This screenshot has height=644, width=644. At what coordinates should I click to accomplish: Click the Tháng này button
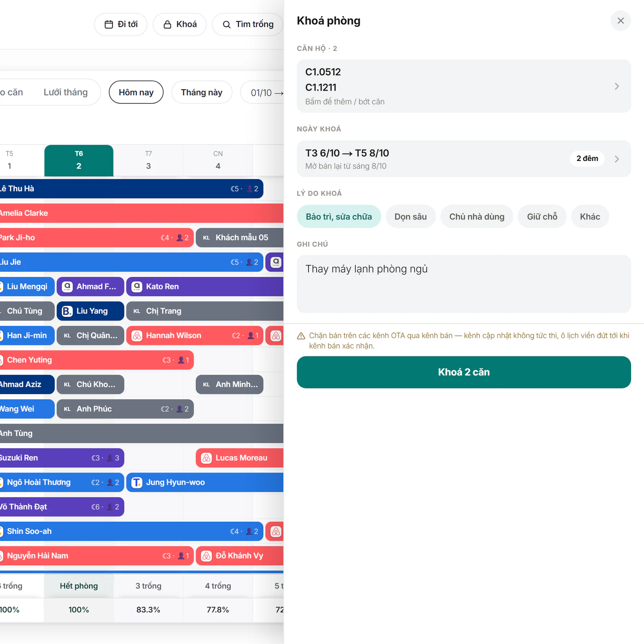(202, 92)
